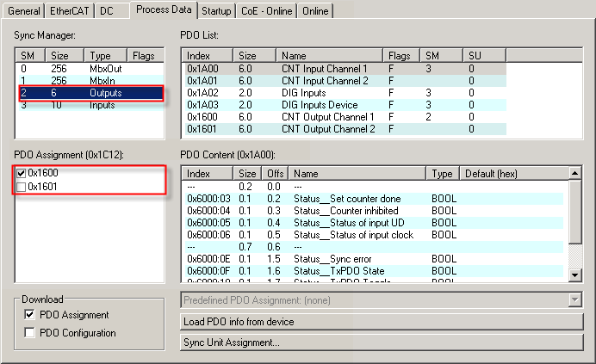
Task: Open Sync Unit Assignment dialog
Action: point(382,342)
